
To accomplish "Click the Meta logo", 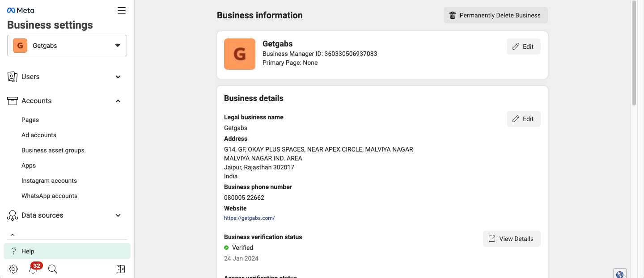I will (x=21, y=10).
